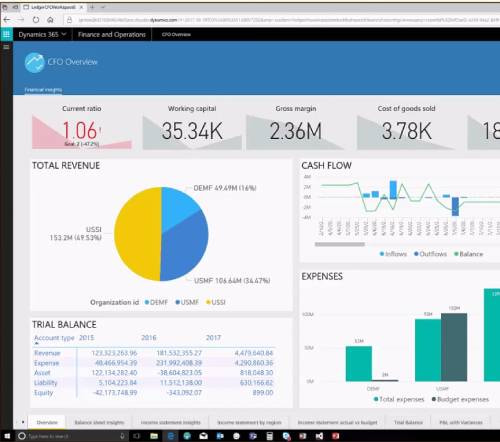Expand the Dynamics 365 dropdown chevron
This screenshot has width=500, height=442.
[64, 34]
